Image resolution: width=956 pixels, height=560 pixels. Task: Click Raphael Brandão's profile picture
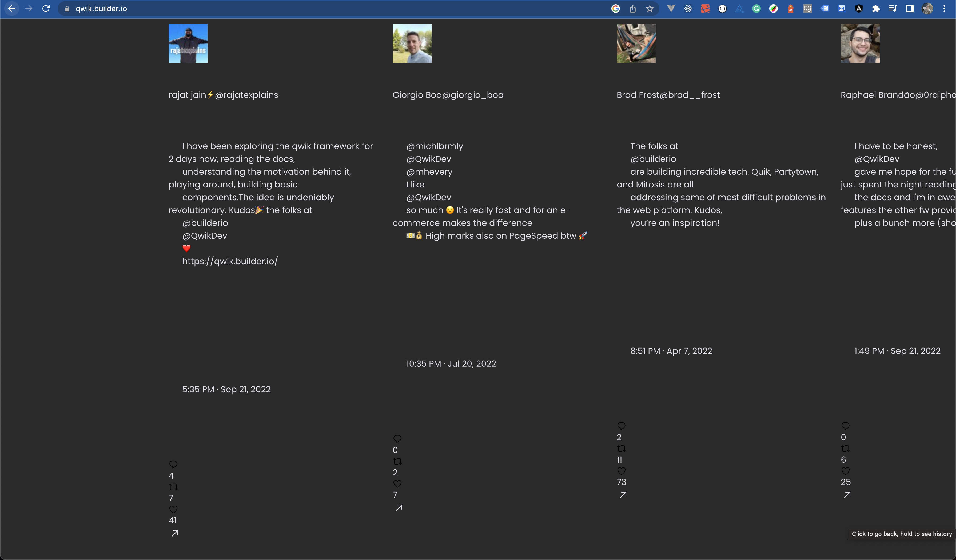pyautogui.click(x=860, y=44)
